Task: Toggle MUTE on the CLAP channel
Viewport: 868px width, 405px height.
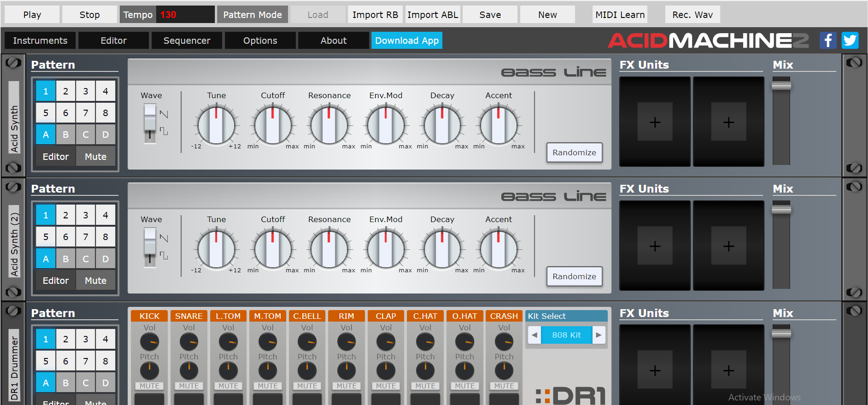Action: 386,386
